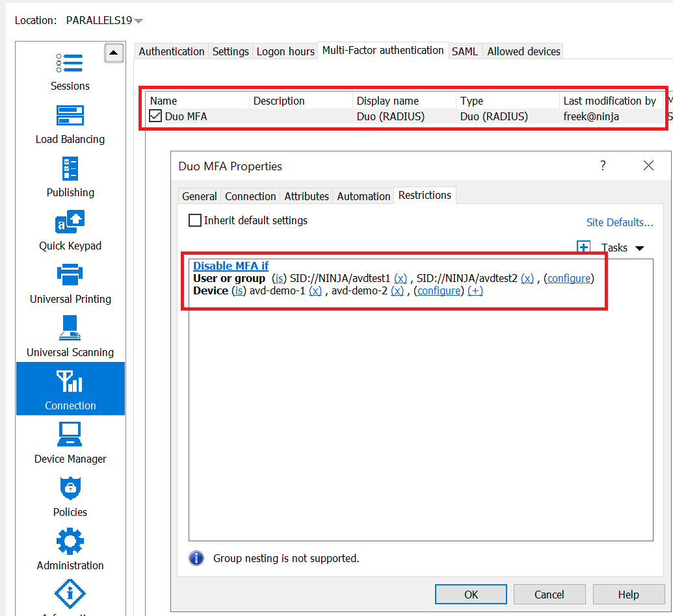
Task: Remove SID://NINJA/avdtest1 with its (x)
Action: point(401,278)
